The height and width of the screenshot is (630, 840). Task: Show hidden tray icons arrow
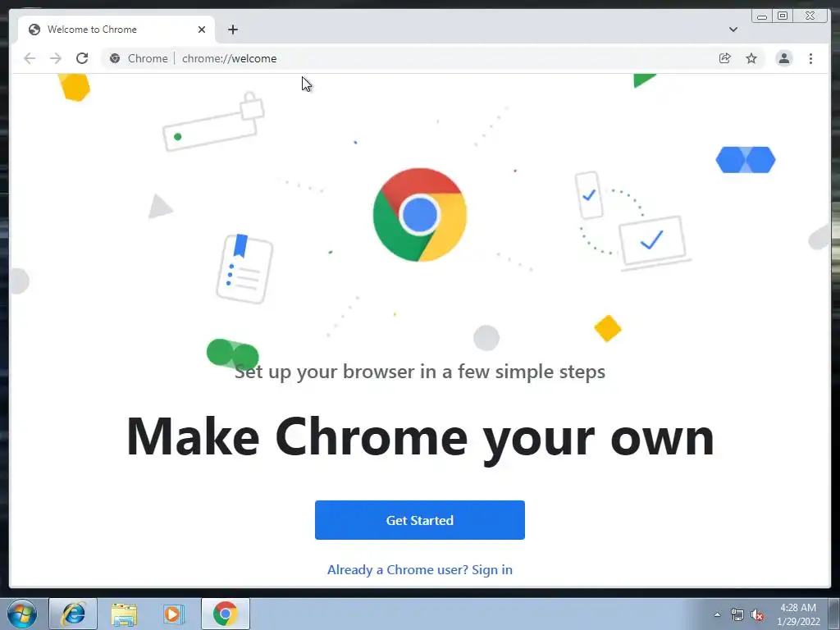coord(717,614)
